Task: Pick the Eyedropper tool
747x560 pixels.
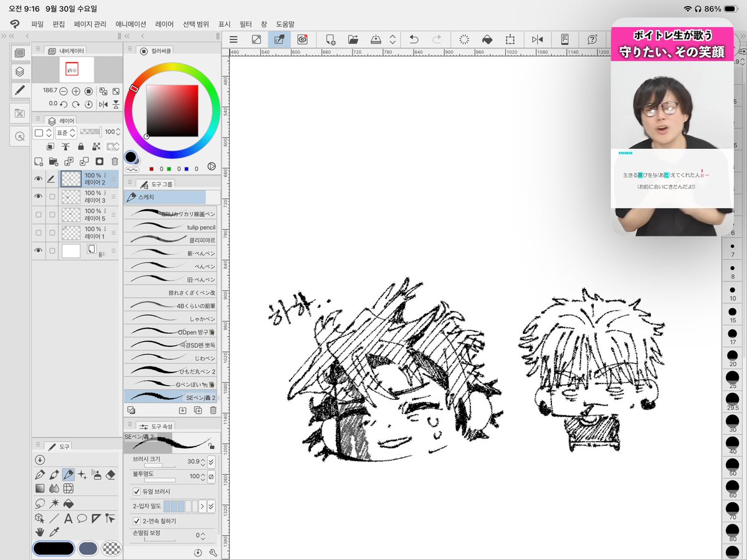Action: coord(54,532)
